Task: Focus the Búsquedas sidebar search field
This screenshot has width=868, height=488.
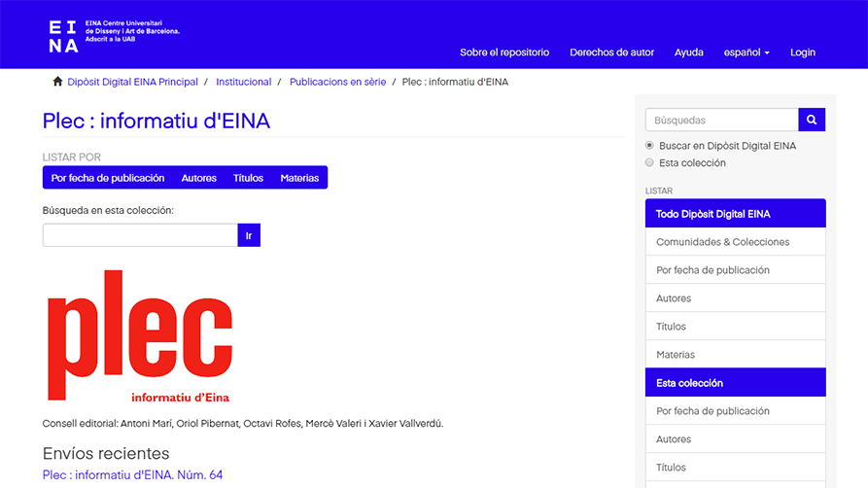Action: click(722, 120)
